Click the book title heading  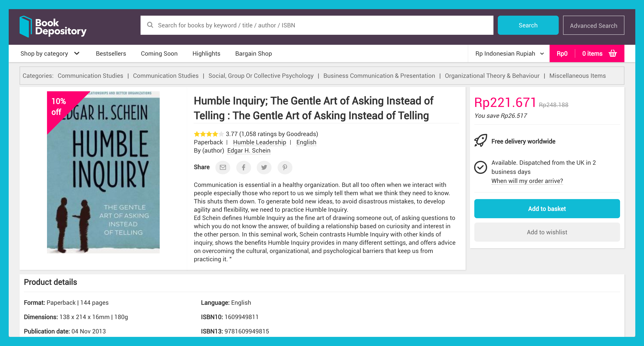pyautogui.click(x=314, y=108)
